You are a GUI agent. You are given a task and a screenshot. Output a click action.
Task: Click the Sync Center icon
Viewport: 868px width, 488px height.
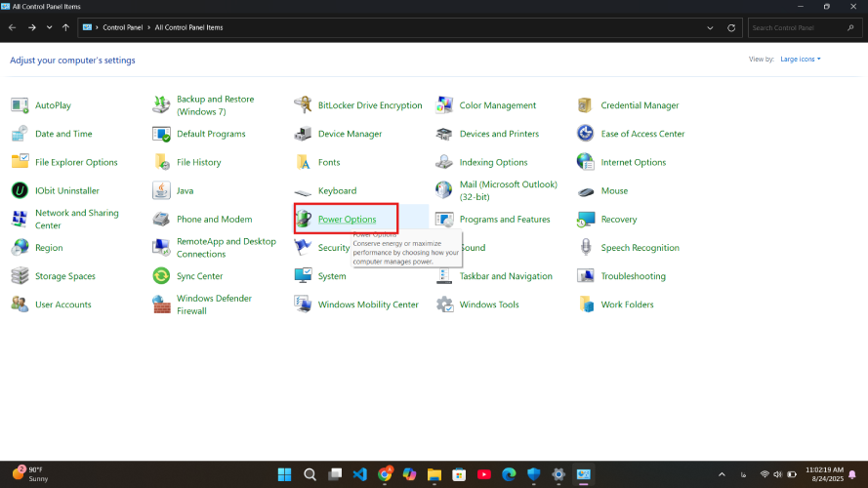click(162, 276)
